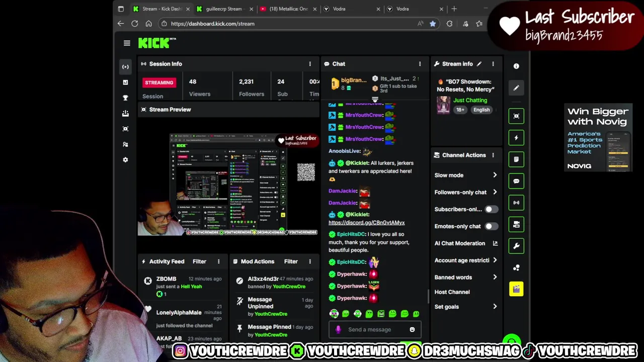Switch to second Vodra browser tab
This screenshot has height=362, width=644.
(x=415, y=9)
